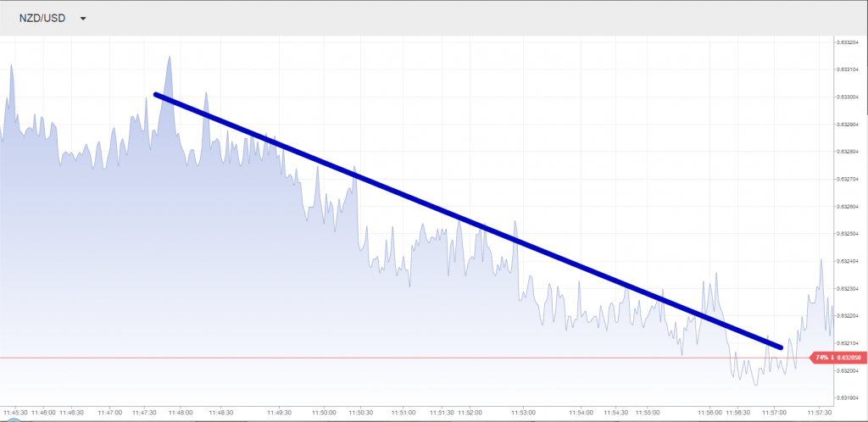The height and width of the screenshot is (422, 868).
Task: Click the 11:45:30 time axis label
Action: (x=16, y=412)
